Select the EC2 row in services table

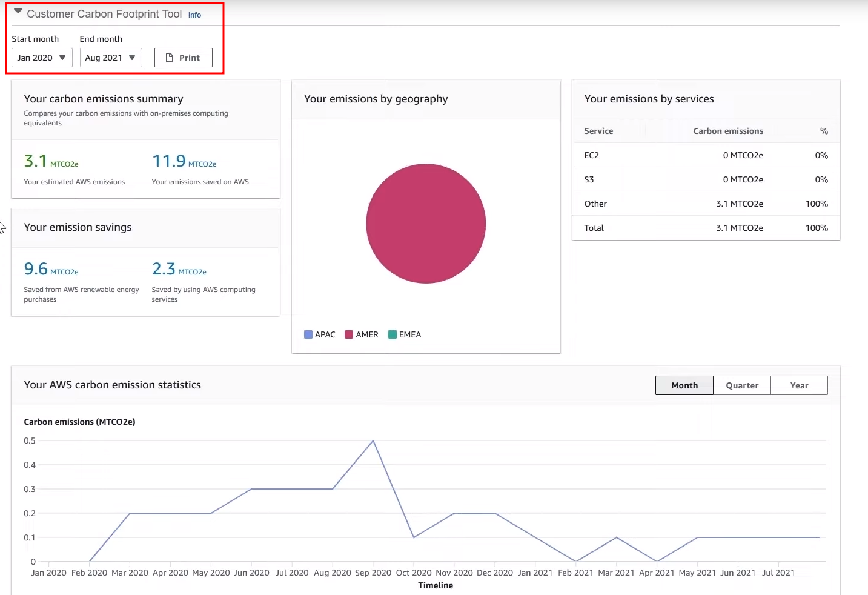(x=706, y=155)
